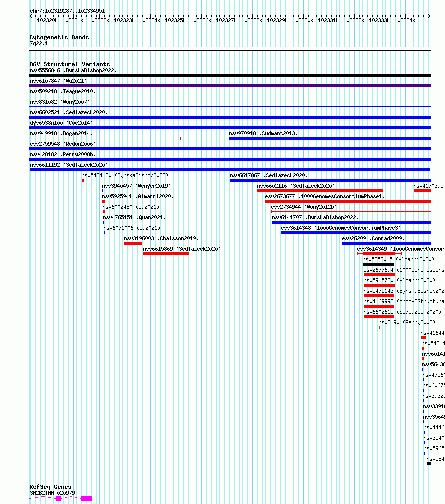445x504 pixels.
Task: Select nsv5925941 (Almarri2020) label
Action: pyautogui.click(x=138, y=196)
